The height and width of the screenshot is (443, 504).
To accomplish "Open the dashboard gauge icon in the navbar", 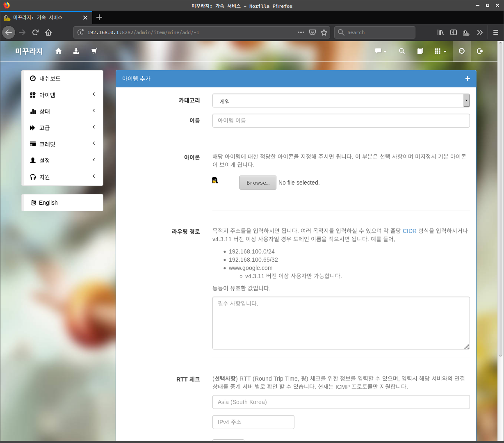I will pos(462,51).
